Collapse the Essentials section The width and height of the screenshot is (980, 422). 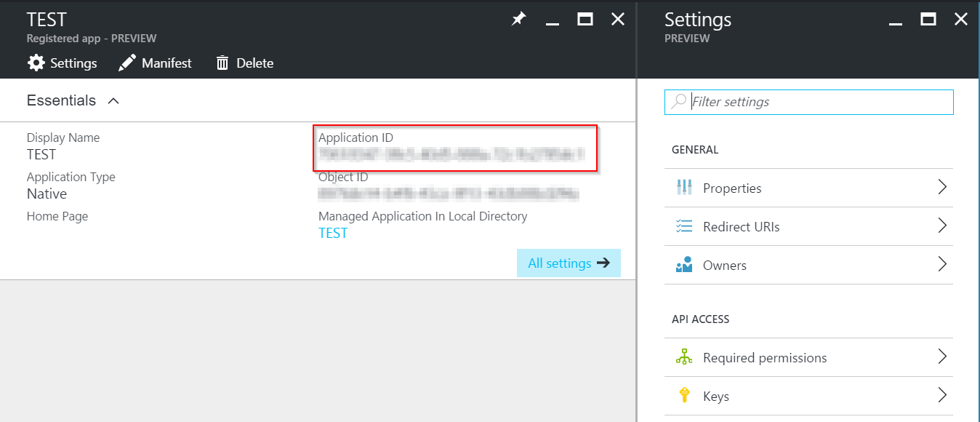[113, 100]
